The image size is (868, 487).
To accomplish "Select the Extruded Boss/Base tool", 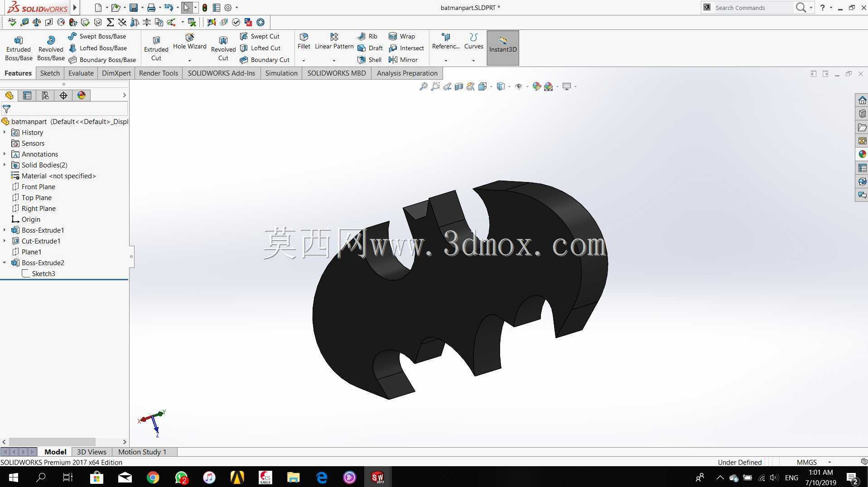I will 19,48.
